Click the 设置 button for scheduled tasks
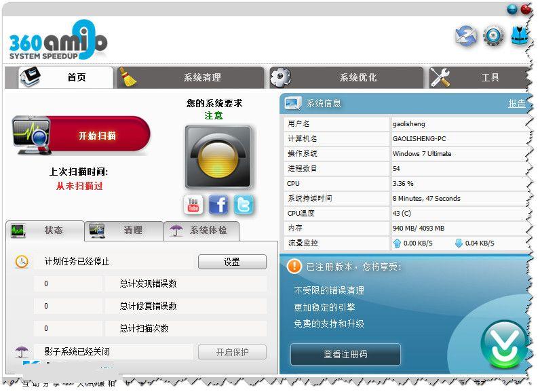The height and width of the screenshot is (392, 540). (232, 262)
